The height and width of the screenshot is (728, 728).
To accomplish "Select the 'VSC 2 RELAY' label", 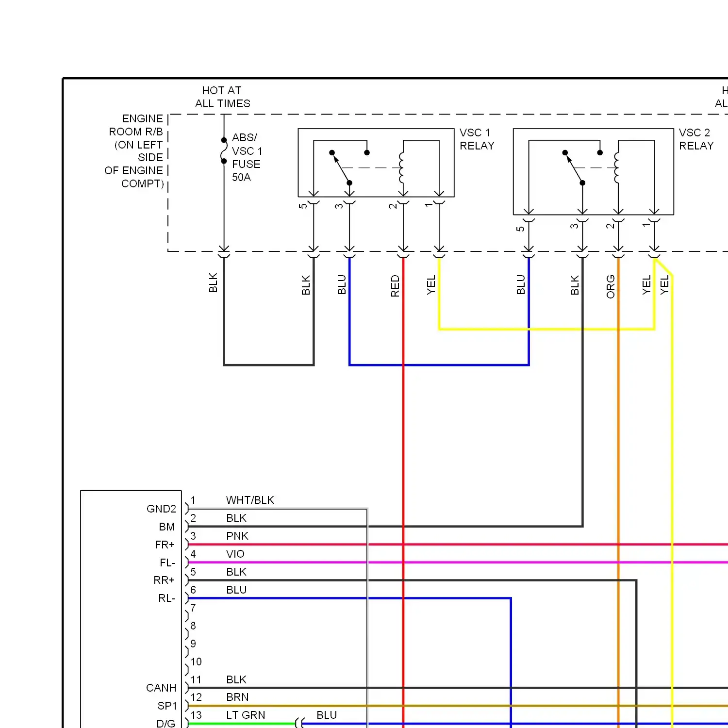I will point(696,139).
